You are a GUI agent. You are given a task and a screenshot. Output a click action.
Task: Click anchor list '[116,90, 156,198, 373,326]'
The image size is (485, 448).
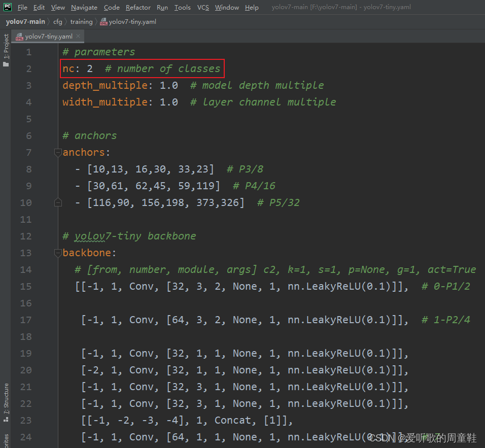(x=166, y=202)
